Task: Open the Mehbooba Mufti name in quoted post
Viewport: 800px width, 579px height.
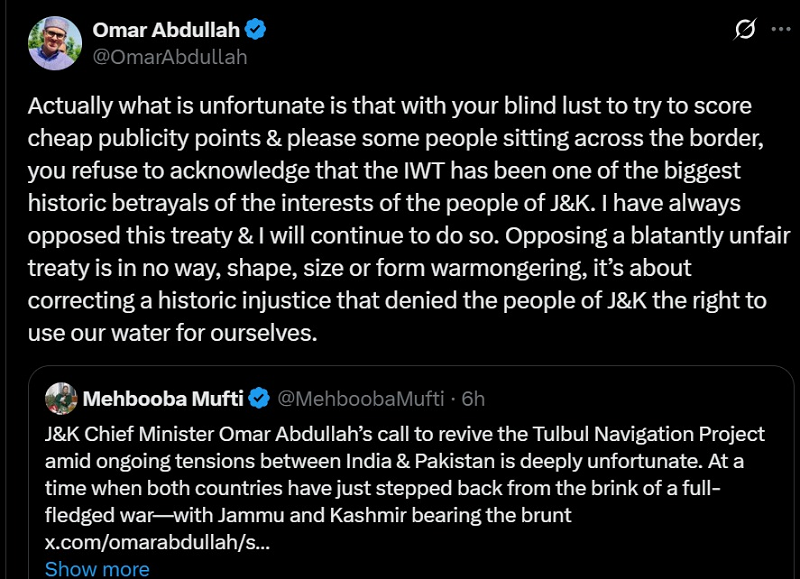Action: point(163,399)
